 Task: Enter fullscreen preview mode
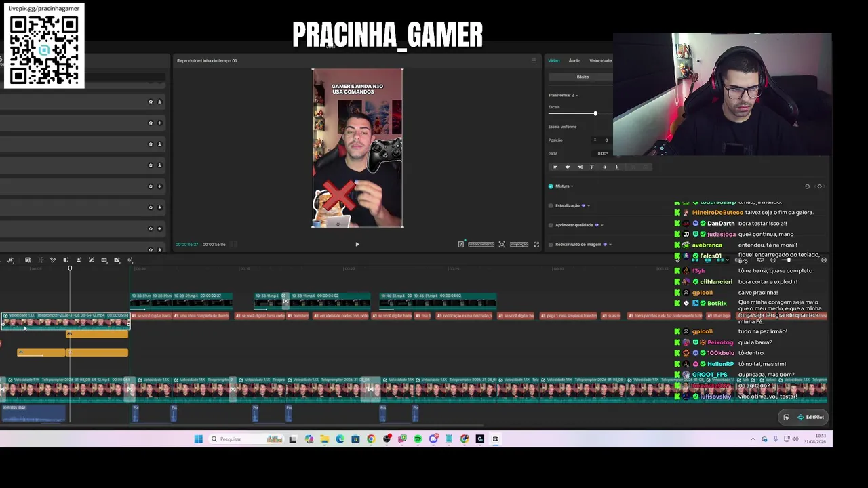tap(536, 244)
